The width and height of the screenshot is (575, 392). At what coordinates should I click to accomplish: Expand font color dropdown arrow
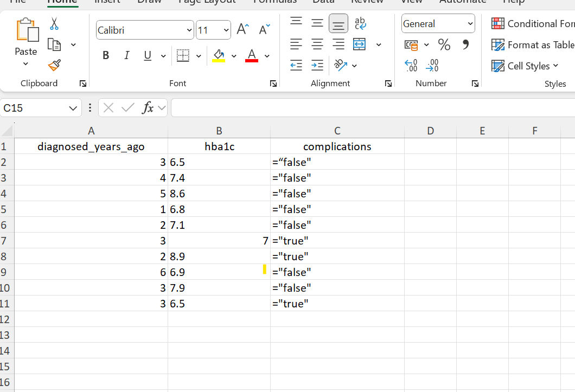pyautogui.click(x=267, y=56)
